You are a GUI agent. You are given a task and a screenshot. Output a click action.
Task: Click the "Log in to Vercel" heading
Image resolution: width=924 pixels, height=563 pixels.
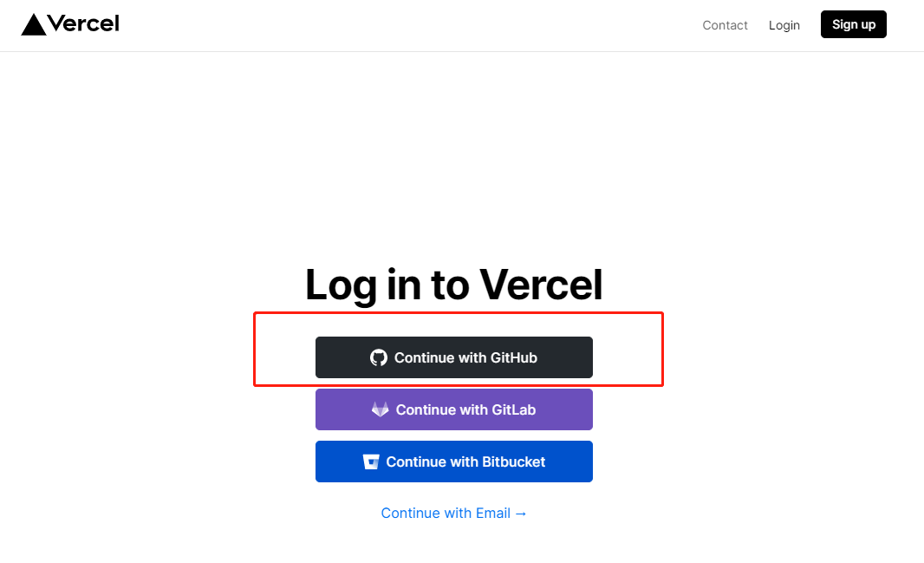453,284
